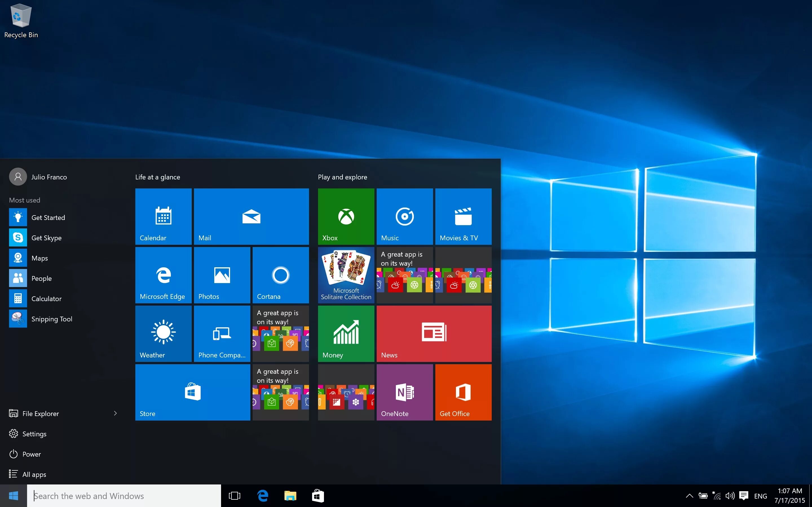The image size is (812, 507).
Task: Launch the Money app tile
Action: 346,333
